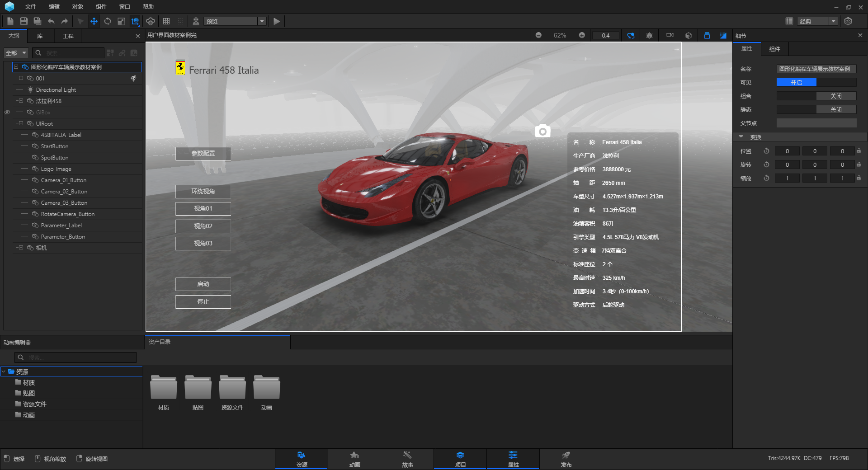
Task: Collapse the 变换 section
Action: [x=741, y=136]
